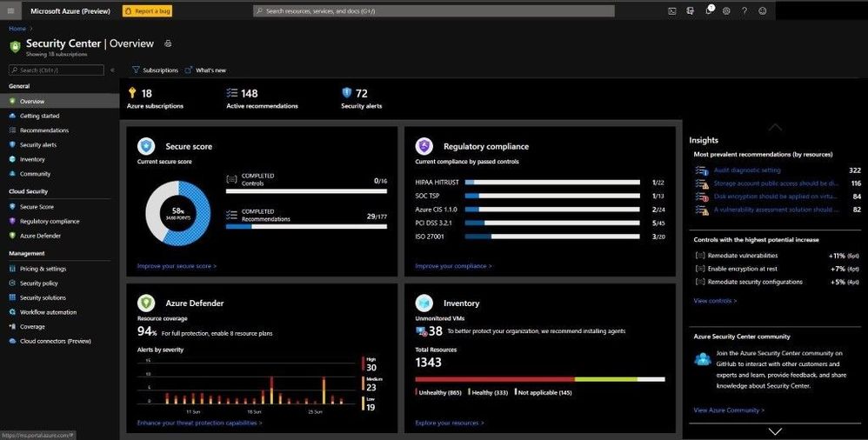Open portal settings gear icon
This screenshot has height=440, width=868.
726,10
